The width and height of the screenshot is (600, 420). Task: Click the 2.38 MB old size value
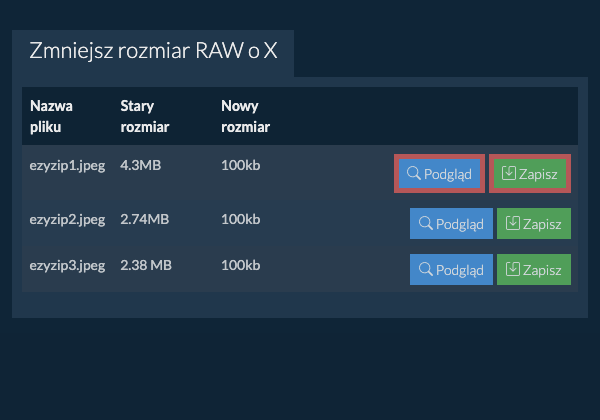click(146, 265)
